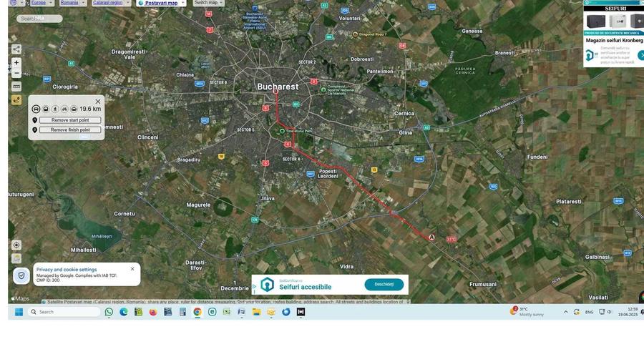Click finish point marker icon in route panel

[x=34, y=129]
